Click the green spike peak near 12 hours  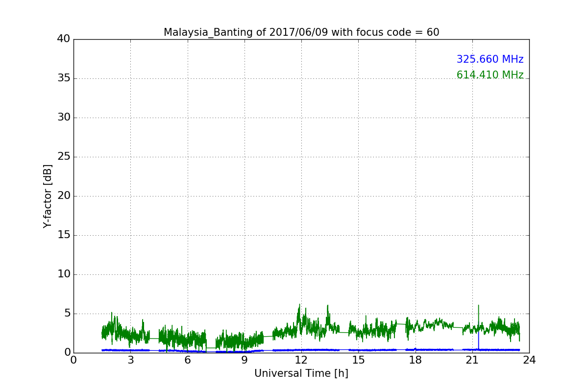[299, 305]
